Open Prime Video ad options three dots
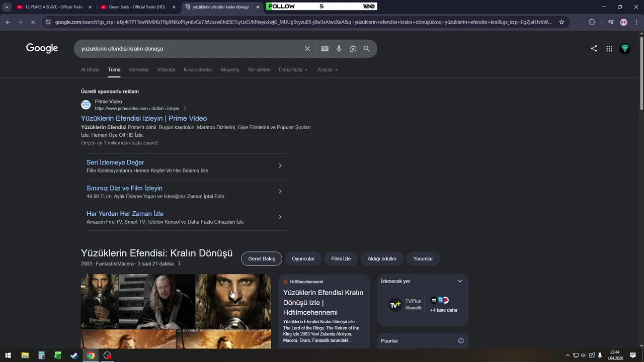The height and width of the screenshot is (362, 644). tap(185, 109)
